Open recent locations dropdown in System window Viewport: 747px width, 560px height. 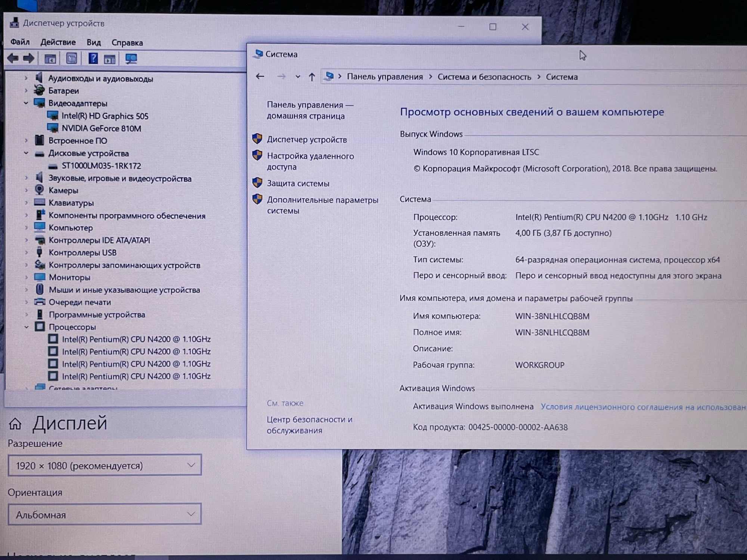[x=298, y=77]
